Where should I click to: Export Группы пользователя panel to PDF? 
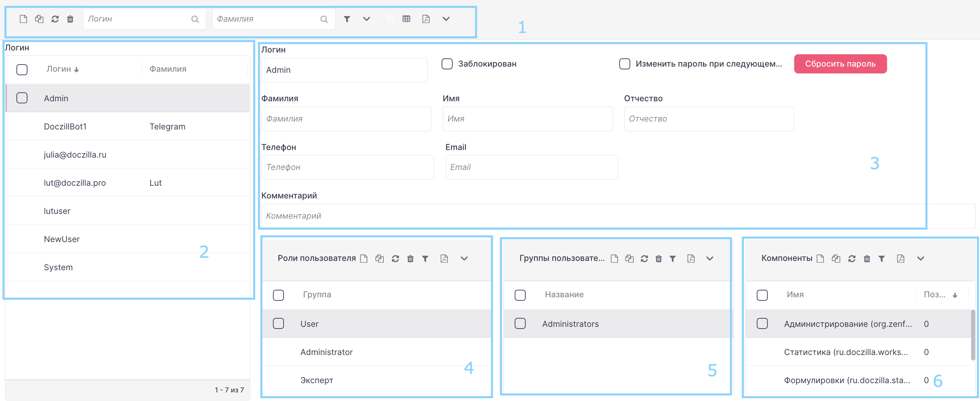691,259
